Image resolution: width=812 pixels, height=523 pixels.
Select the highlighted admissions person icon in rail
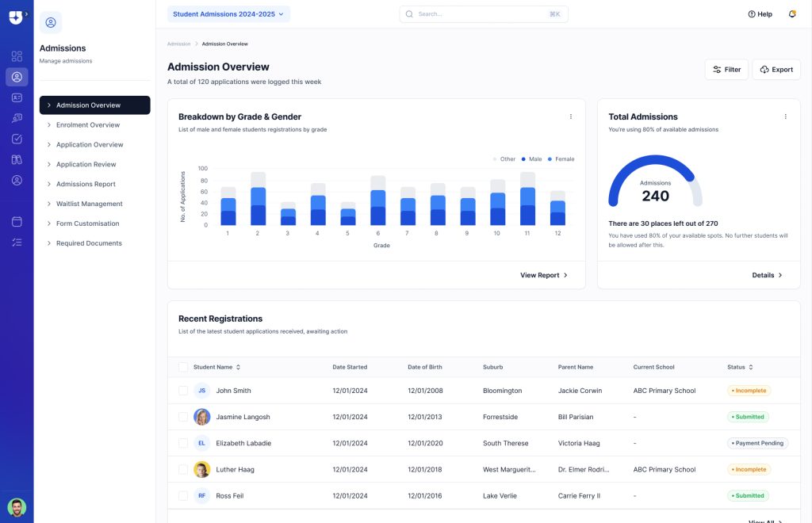[x=17, y=77]
